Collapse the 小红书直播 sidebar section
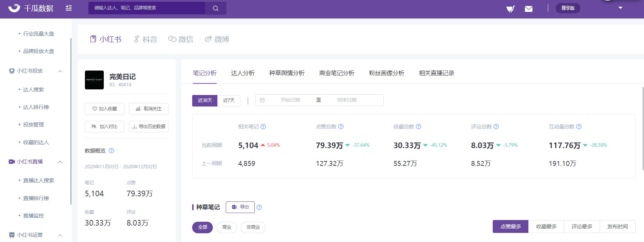Screen dimensions: 644x242 coord(60,162)
